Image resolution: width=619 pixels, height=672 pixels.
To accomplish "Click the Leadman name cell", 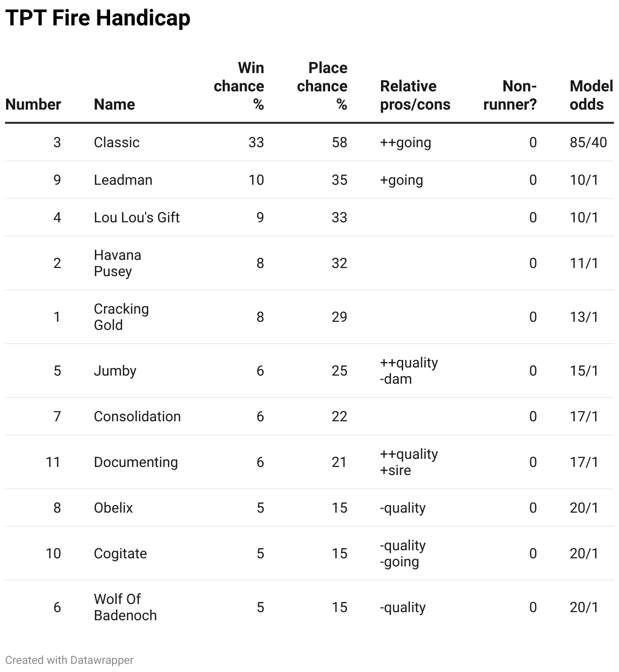I will (x=123, y=180).
